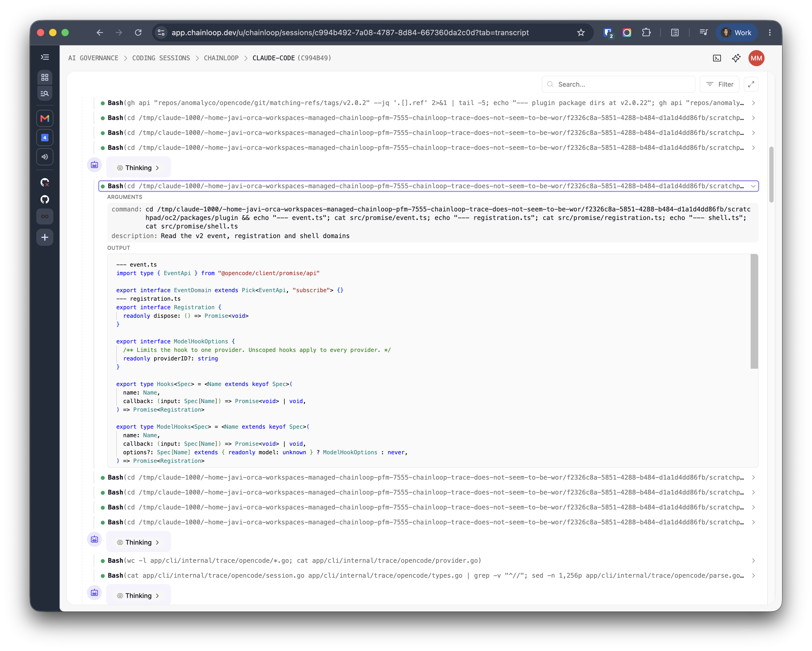Expand the Bash cat session.go types.go row
The height and width of the screenshot is (651, 812).
click(x=429, y=575)
